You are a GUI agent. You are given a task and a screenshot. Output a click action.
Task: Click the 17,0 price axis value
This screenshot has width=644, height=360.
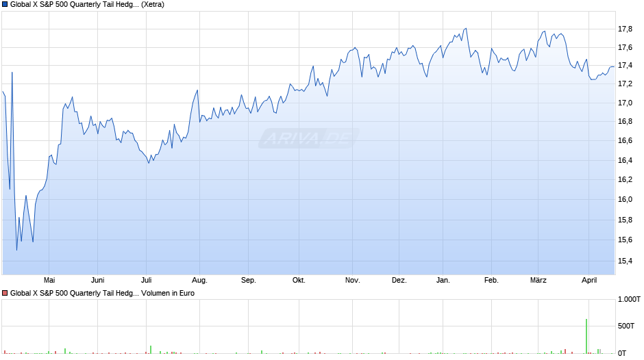[625, 103]
